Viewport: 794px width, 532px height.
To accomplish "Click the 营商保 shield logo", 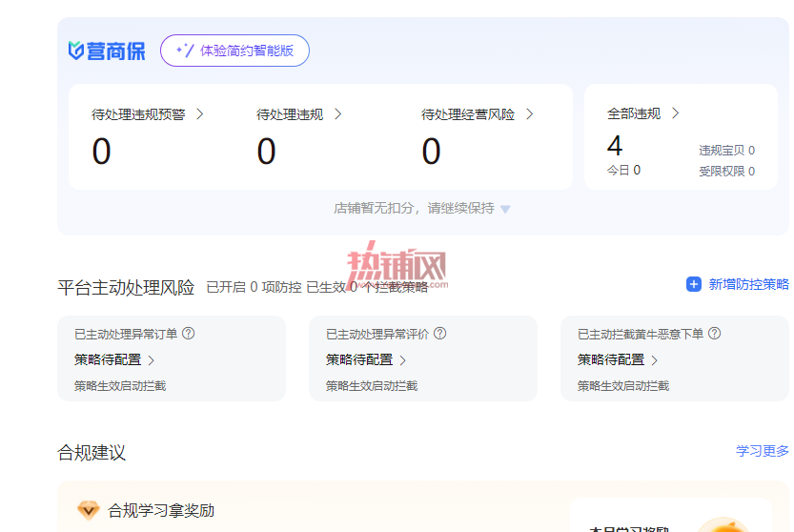I will coord(76,51).
